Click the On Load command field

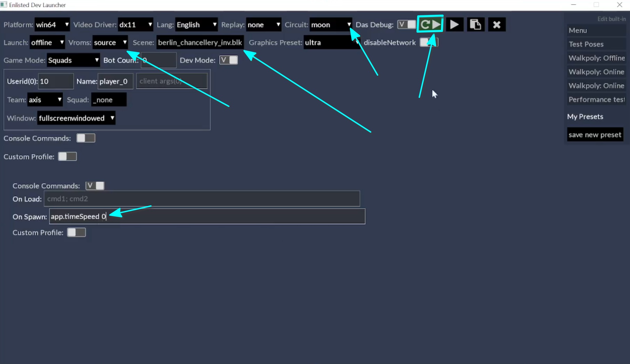(x=202, y=199)
